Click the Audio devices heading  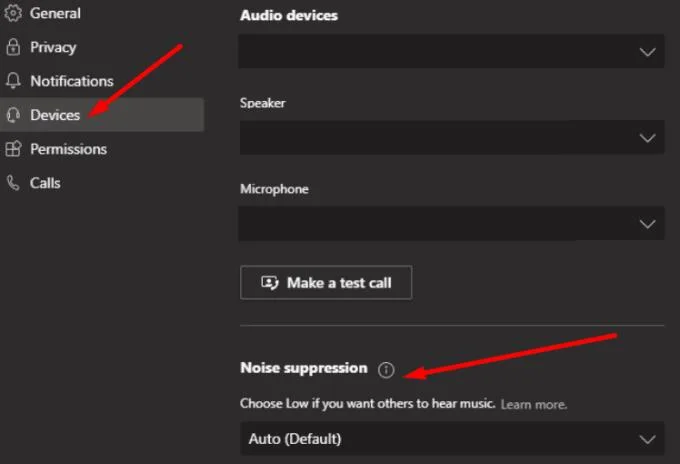(289, 15)
